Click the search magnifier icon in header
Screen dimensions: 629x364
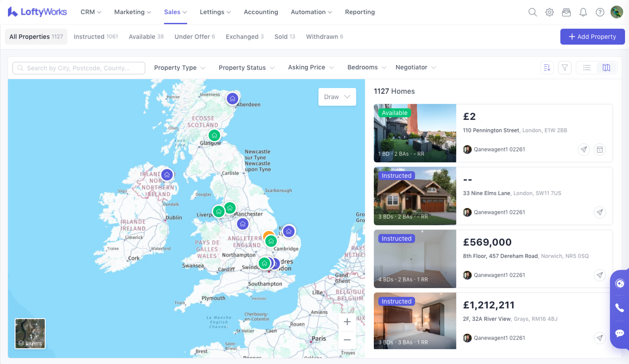(532, 12)
